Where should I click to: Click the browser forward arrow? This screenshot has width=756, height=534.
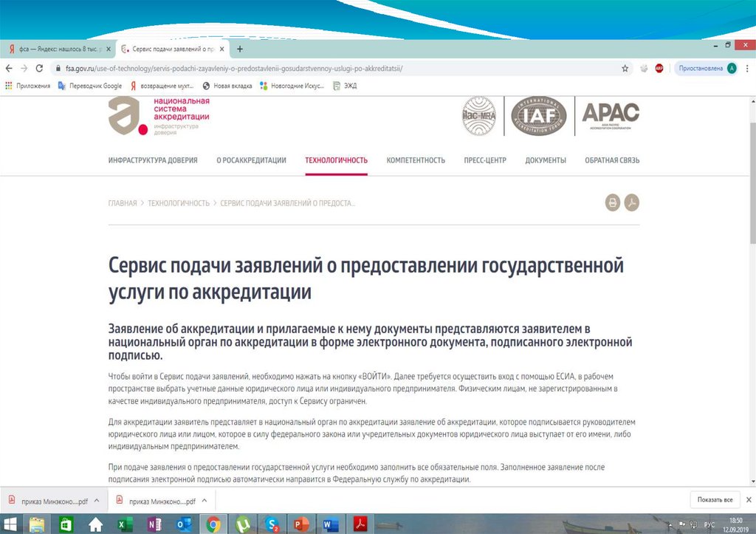(x=24, y=69)
